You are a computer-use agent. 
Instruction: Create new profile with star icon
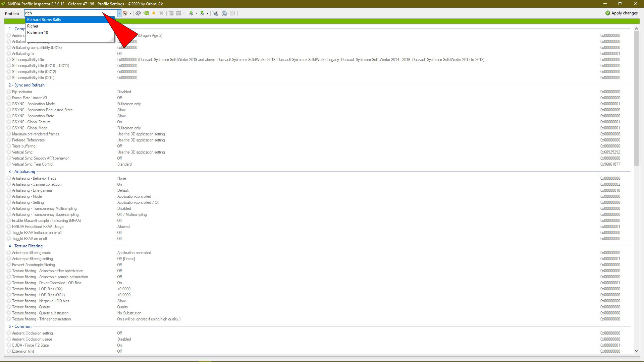pyautogui.click(x=154, y=13)
